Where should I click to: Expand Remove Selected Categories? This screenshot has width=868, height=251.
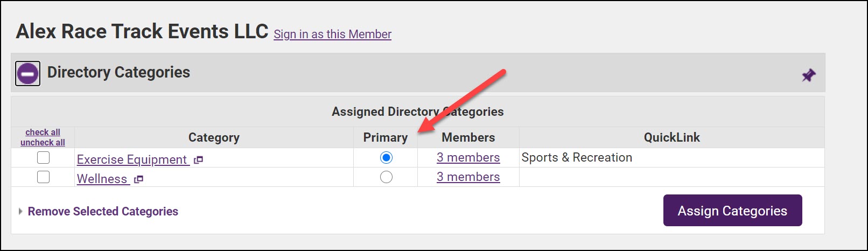pyautogui.click(x=102, y=211)
